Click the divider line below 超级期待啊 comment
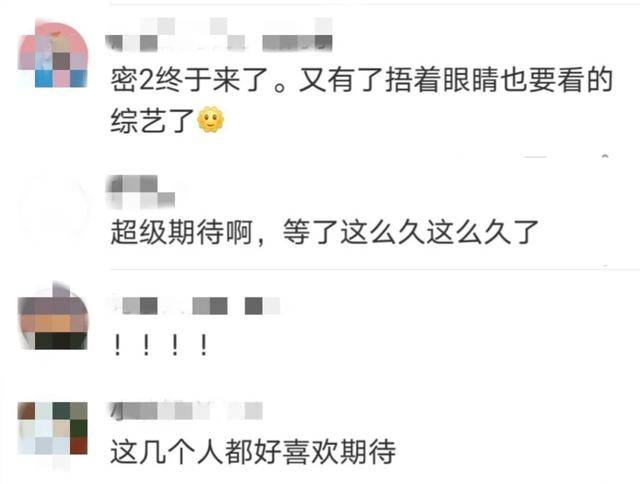Image resolution: width=640 pixels, height=484 pixels. click(375, 269)
